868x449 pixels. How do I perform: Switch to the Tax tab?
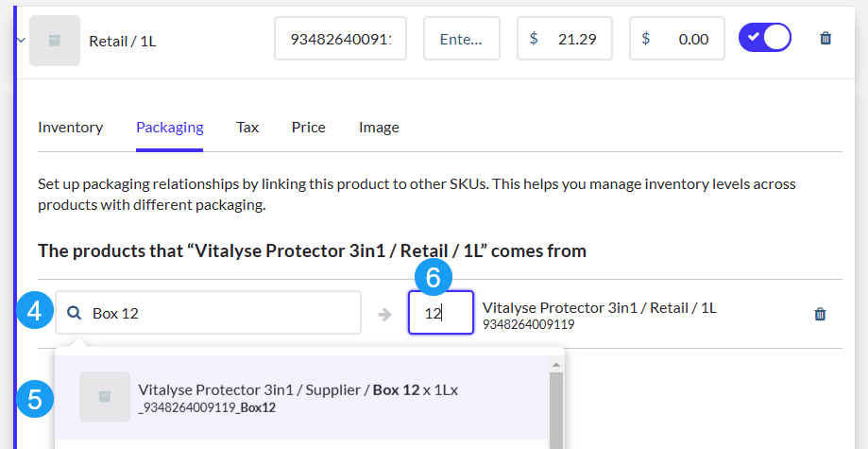[247, 128]
